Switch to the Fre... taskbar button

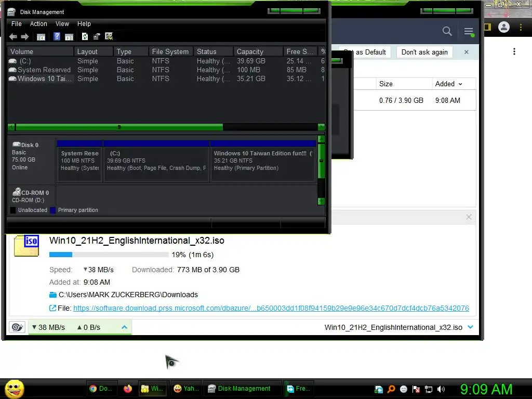298,389
